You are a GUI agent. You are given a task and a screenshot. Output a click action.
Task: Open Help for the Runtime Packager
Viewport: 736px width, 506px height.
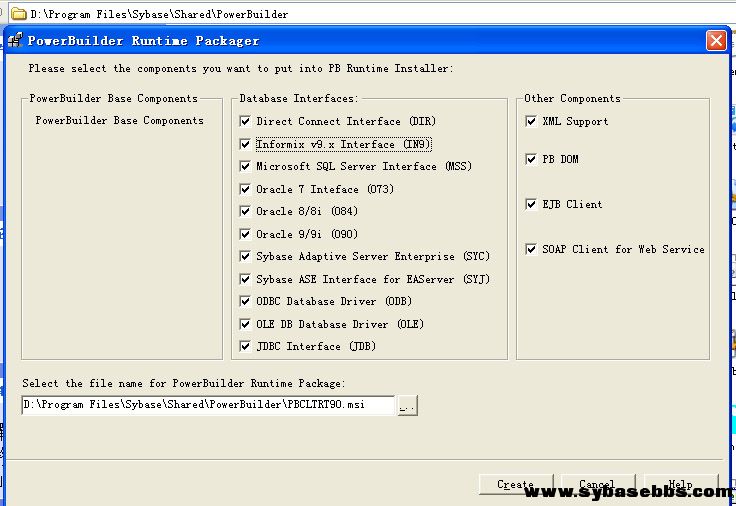point(681,484)
